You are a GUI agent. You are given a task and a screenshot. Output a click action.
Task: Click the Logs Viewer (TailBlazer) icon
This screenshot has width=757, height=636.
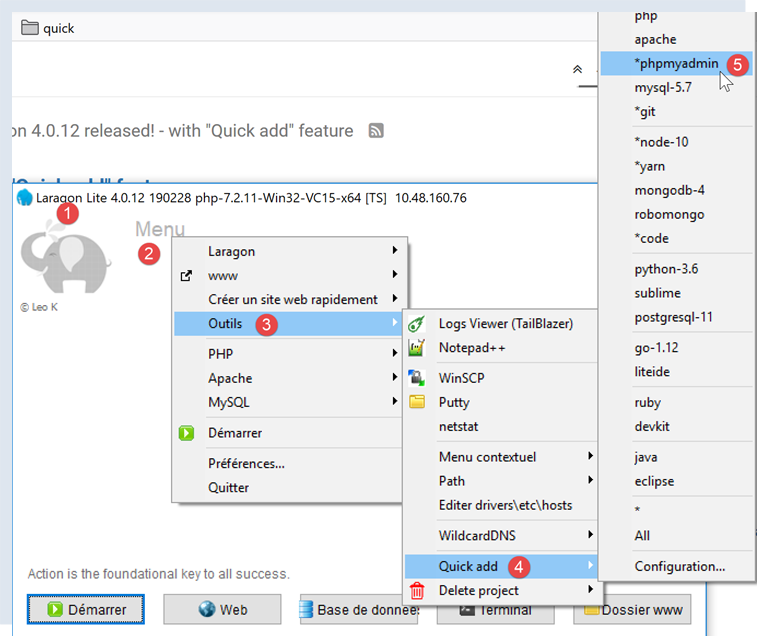418,324
